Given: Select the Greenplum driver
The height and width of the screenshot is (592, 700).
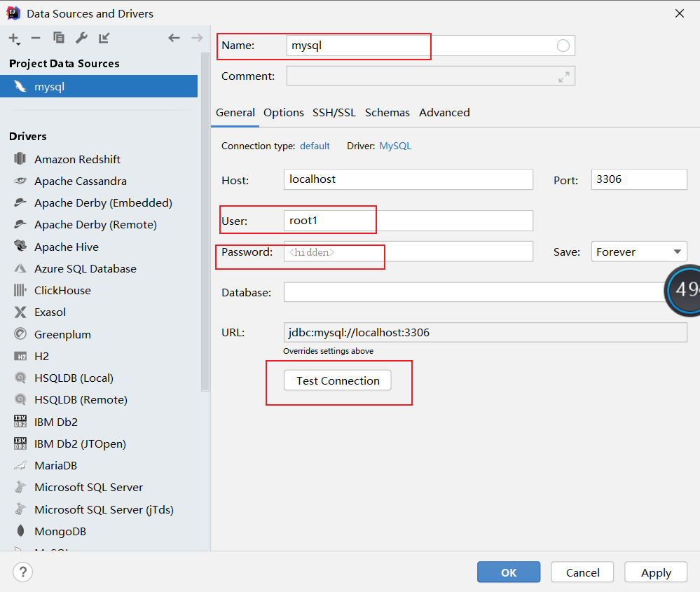Looking at the screenshot, I should pos(62,334).
